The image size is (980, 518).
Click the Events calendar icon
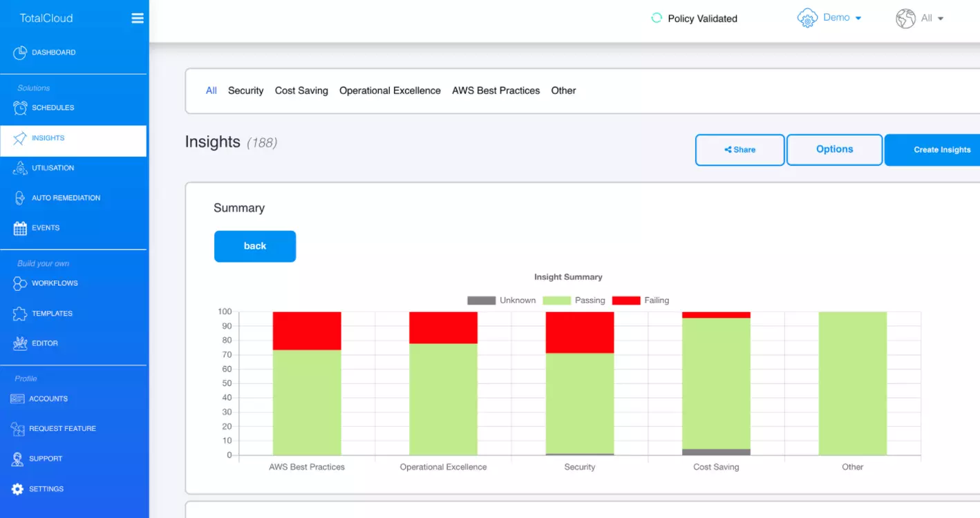[x=20, y=228]
